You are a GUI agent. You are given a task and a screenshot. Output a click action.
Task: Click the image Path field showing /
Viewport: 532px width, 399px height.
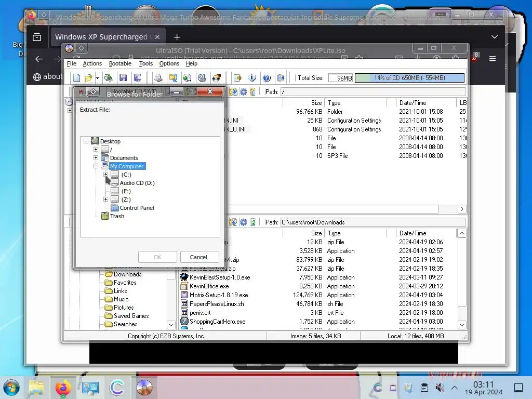pyautogui.click(x=373, y=92)
